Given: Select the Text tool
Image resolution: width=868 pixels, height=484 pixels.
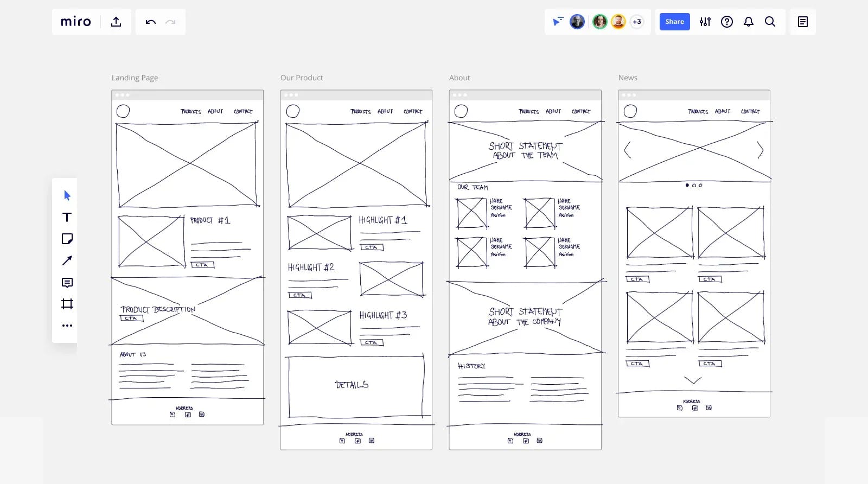Looking at the screenshot, I should tap(67, 217).
